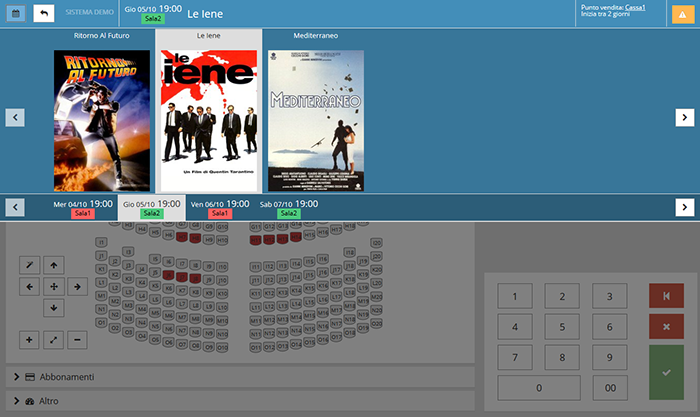Zoom out the seat map with minus

point(77,340)
